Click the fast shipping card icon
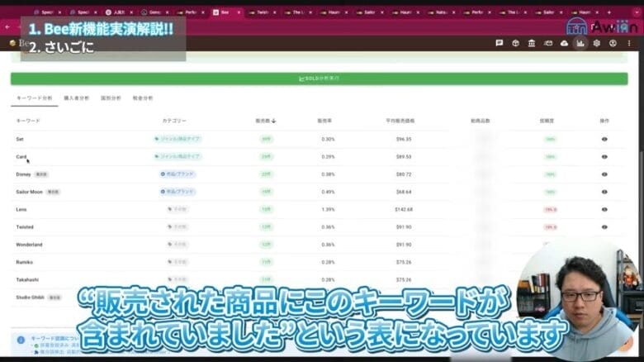 click(548, 43)
